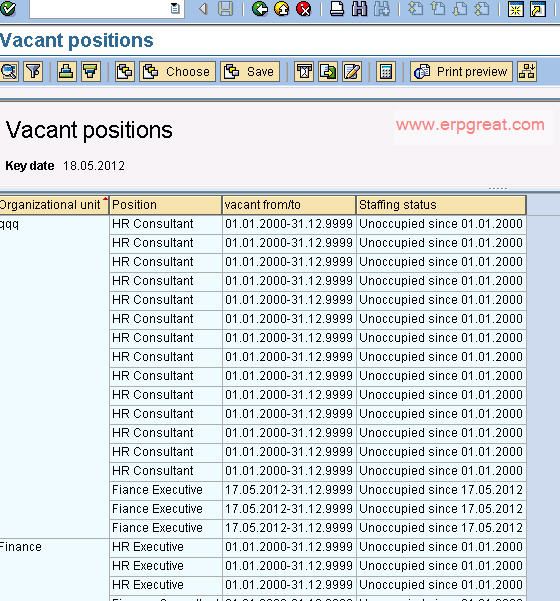Click the Organizational unit column header

pos(54,205)
